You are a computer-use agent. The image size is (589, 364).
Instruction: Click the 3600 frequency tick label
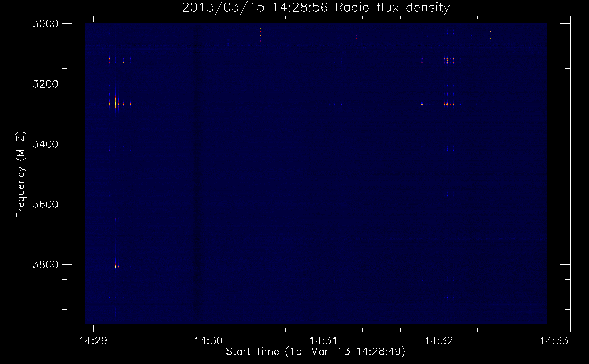[46, 204]
